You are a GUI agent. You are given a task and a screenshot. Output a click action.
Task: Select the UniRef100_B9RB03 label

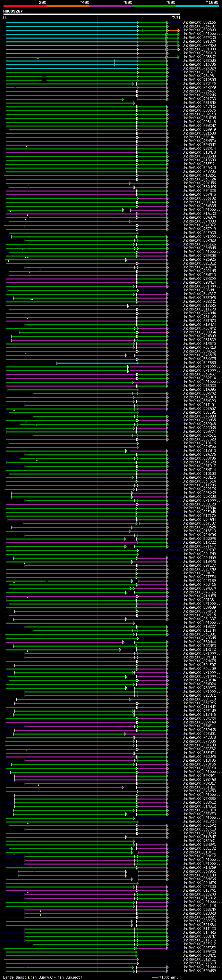199,31
